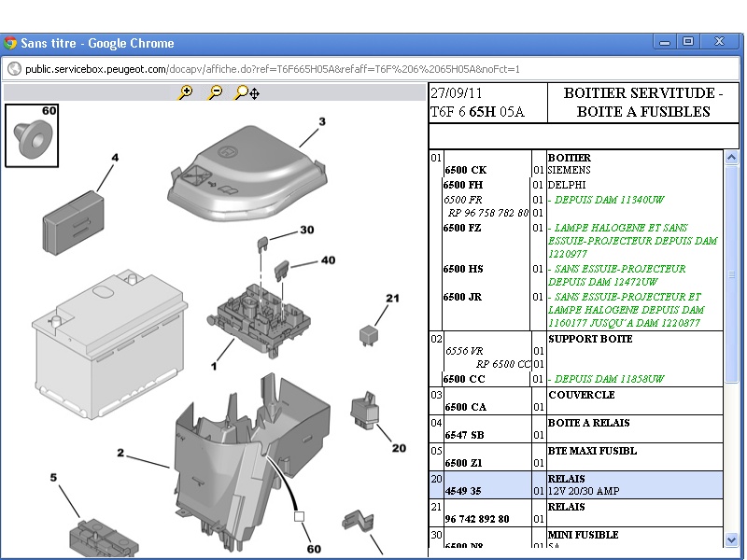Click callout number 1 below fuse box
Viewport: 747px width, 560px height.
[214, 366]
